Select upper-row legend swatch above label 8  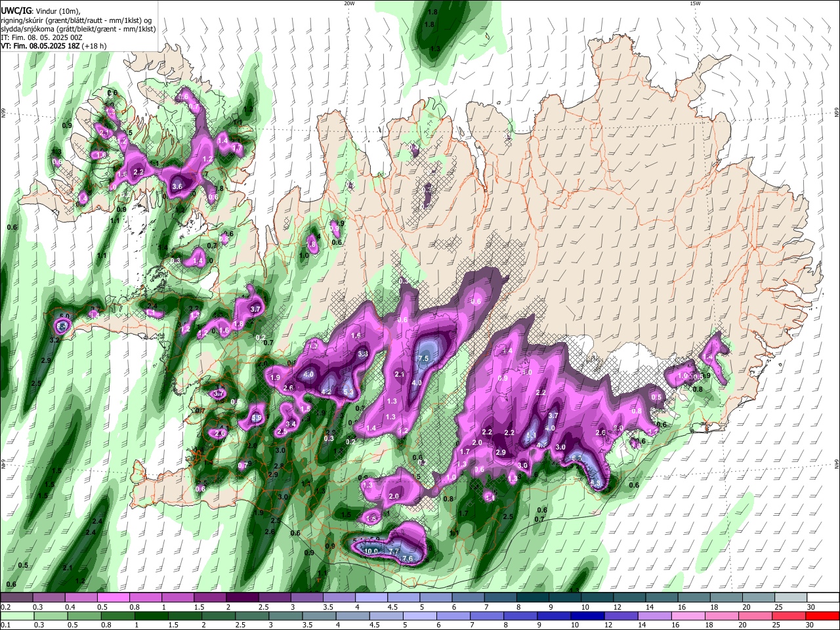coord(532,598)
